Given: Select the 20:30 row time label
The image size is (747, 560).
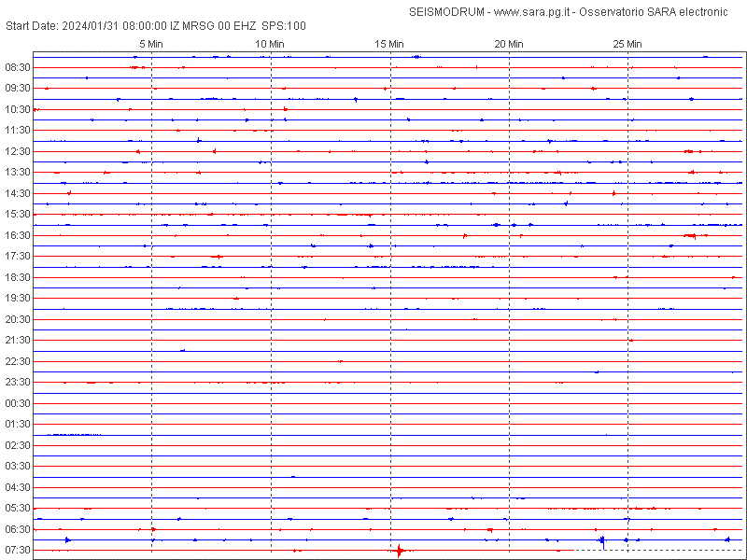Looking at the screenshot, I should tap(18, 319).
